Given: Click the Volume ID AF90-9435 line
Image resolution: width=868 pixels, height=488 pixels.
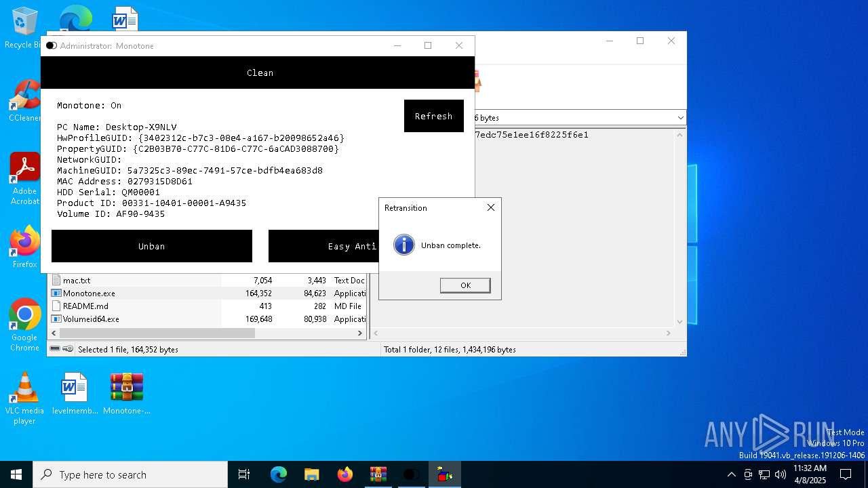Looking at the screenshot, I should (x=111, y=214).
